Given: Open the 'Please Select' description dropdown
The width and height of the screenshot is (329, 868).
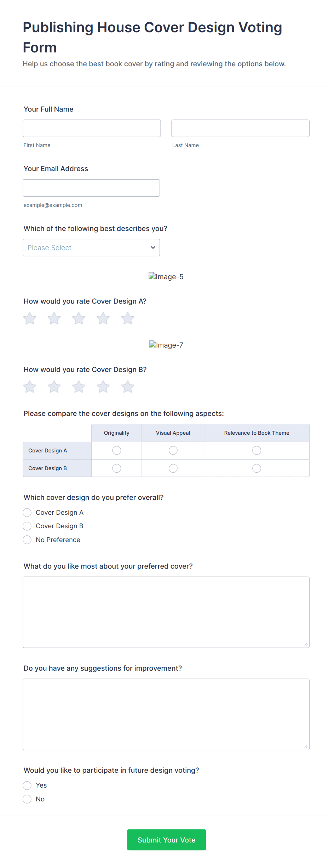Looking at the screenshot, I should [91, 248].
